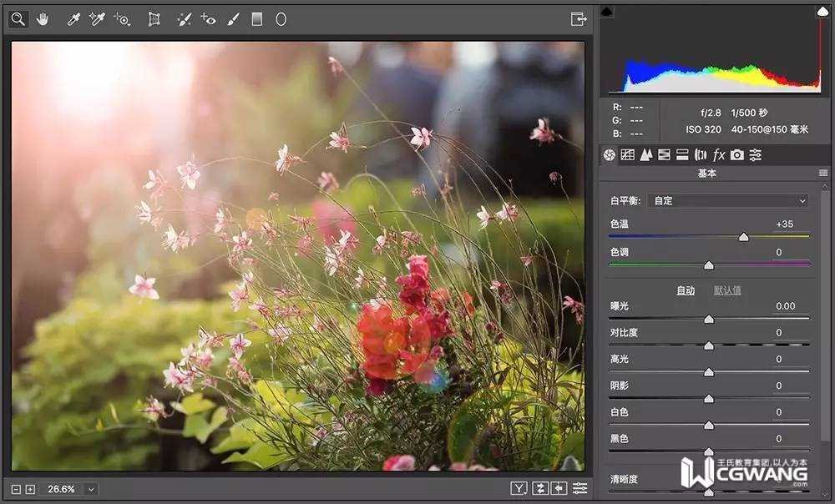Open the 白平衡 white balance dropdown
This screenshot has width=835, height=504.
[727, 200]
